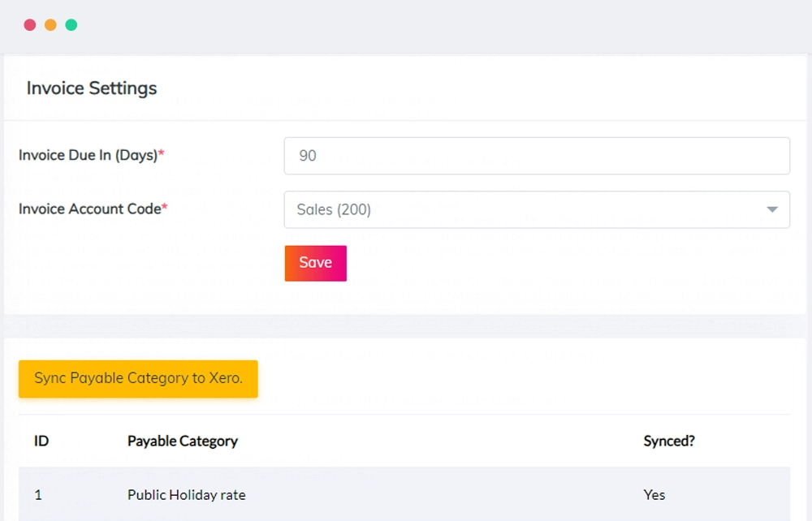Click the Invoice Settings heading
The height and width of the screenshot is (521, 812).
click(x=92, y=88)
